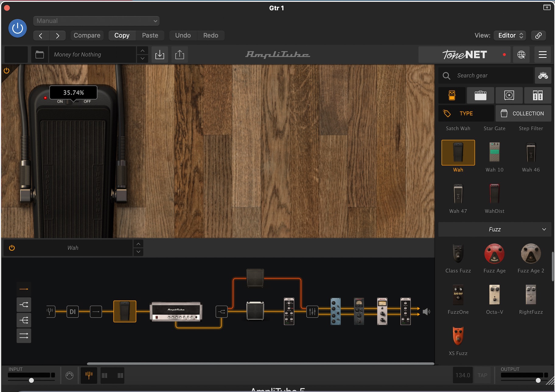The width and height of the screenshot is (555, 392).
Task: Step up the Wah slot model chevron
Action: tap(138, 244)
